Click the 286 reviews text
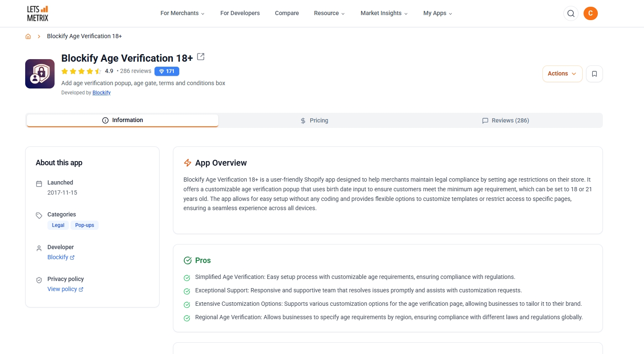644x354 pixels. coord(136,71)
